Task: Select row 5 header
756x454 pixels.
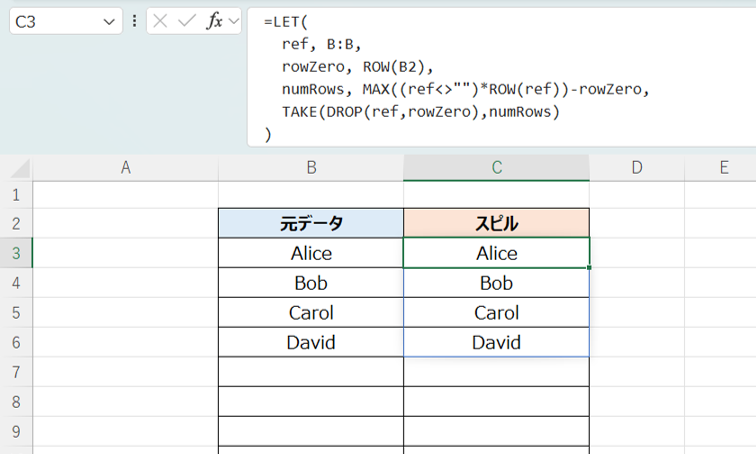Action: click(16, 313)
